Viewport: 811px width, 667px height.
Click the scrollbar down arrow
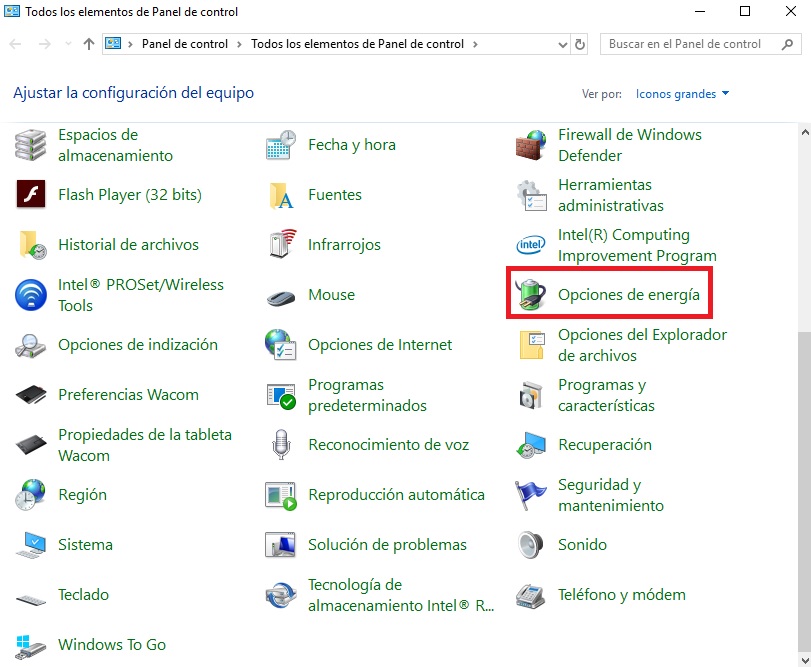coord(804,660)
